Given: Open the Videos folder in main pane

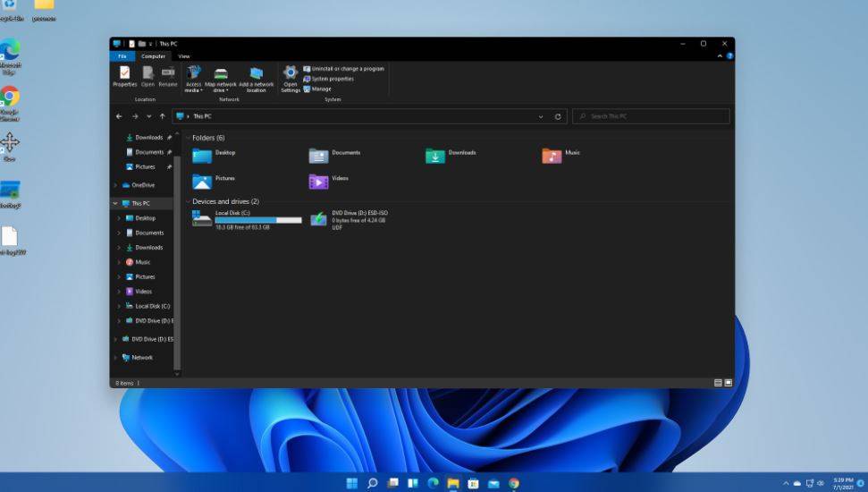Looking at the screenshot, I should click(328, 182).
